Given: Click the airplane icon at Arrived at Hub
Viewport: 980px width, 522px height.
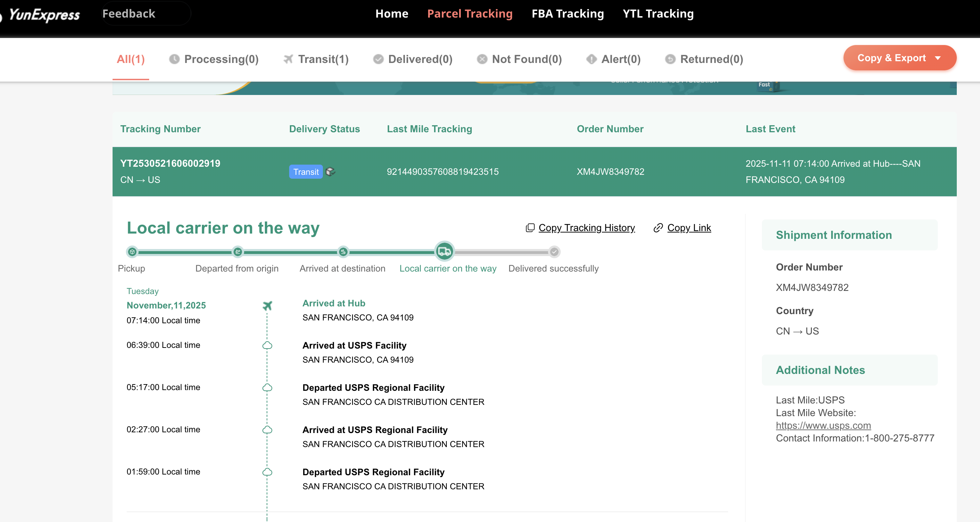Looking at the screenshot, I should click(267, 306).
